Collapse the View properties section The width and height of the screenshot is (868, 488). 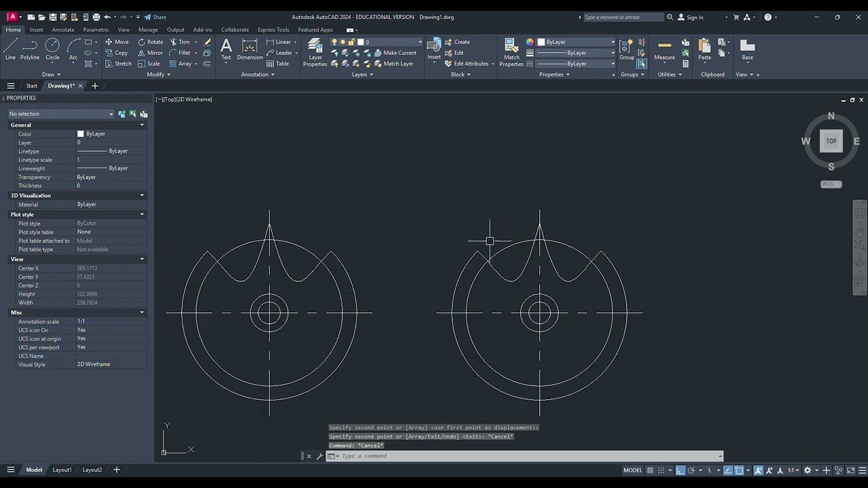(142, 259)
